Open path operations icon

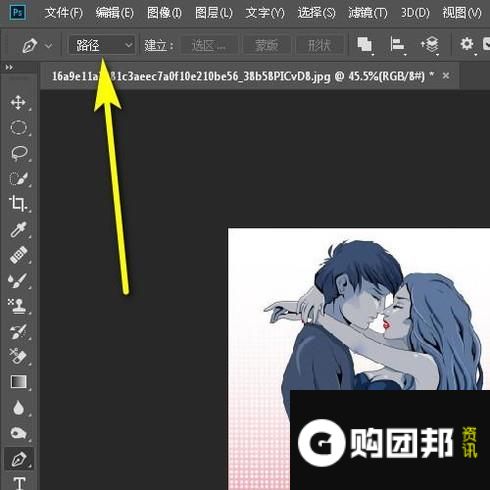(365, 45)
